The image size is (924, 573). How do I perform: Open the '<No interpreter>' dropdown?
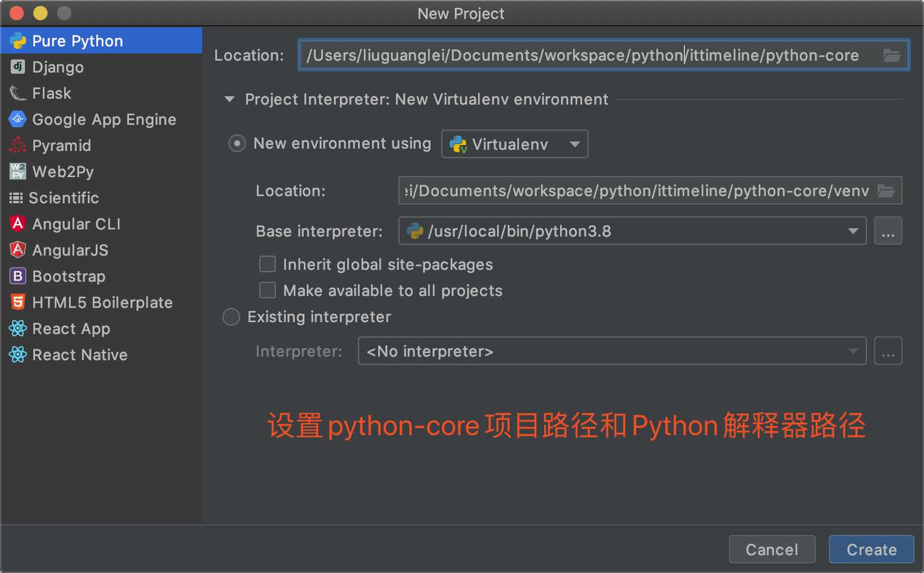pos(612,351)
